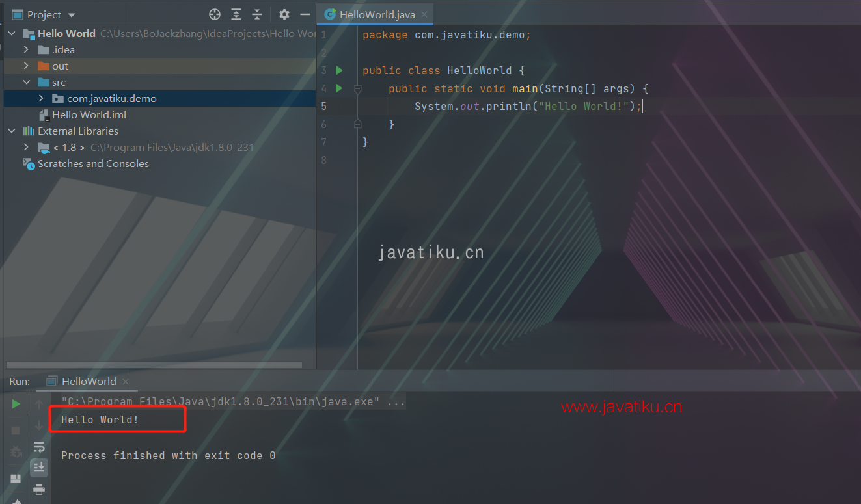Close the HelloWorld.java editor tab

click(426, 14)
